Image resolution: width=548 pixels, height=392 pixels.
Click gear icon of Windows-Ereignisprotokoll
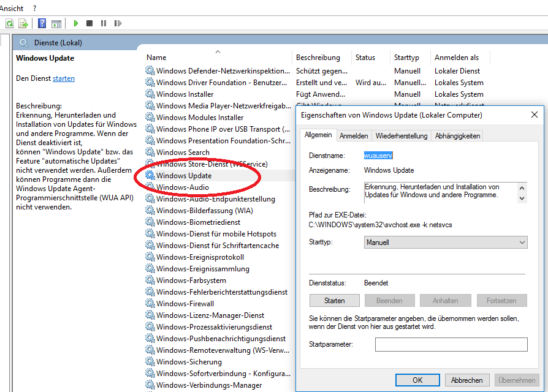coord(150,257)
